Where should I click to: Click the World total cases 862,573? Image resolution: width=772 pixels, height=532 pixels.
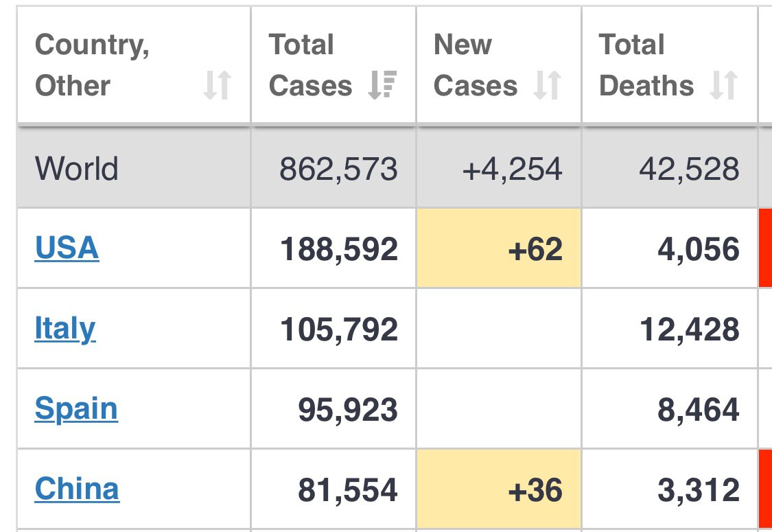point(338,169)
